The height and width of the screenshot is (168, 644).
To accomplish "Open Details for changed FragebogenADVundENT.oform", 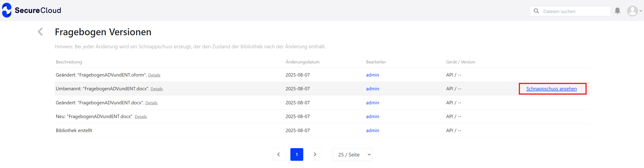I will click(x=154, y=75).
